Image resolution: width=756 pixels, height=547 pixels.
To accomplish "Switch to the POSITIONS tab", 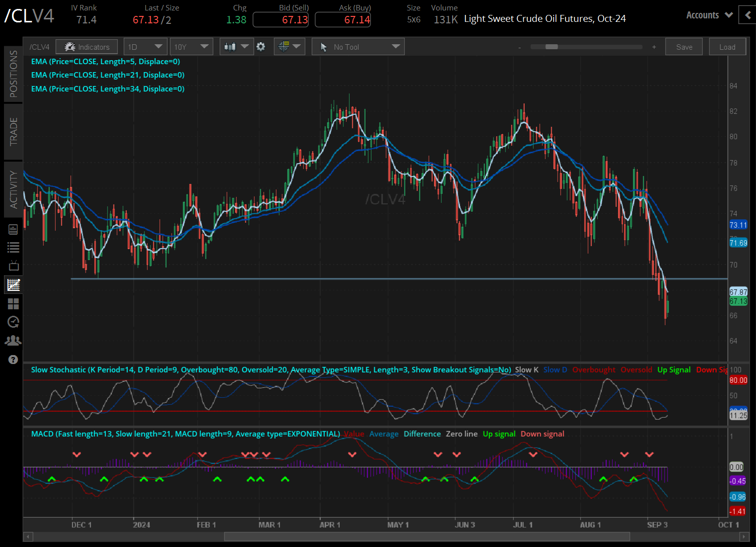I will (13, 74).
